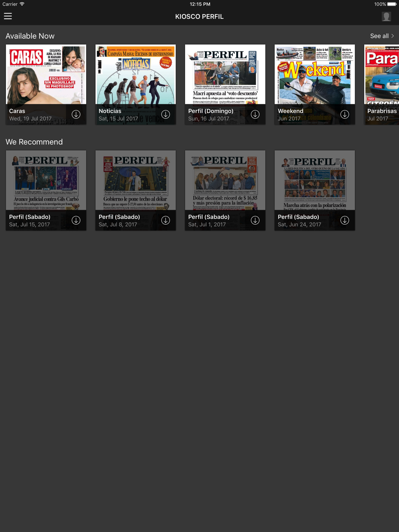Download Perfil (Sabado) Jul 1, 2017
The width and height of the screenshot is (399, 532).
tap(255, 220)
